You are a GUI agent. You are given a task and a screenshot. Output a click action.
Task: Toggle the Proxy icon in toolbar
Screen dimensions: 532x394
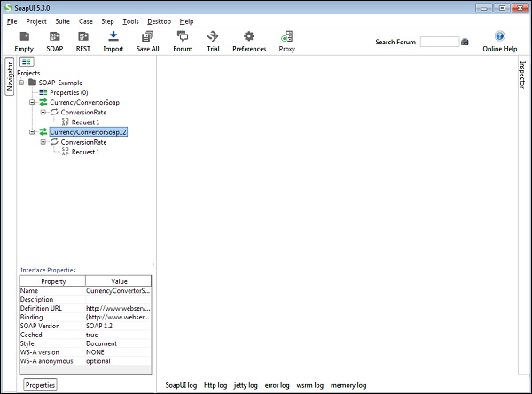click(x=286, y=37)
